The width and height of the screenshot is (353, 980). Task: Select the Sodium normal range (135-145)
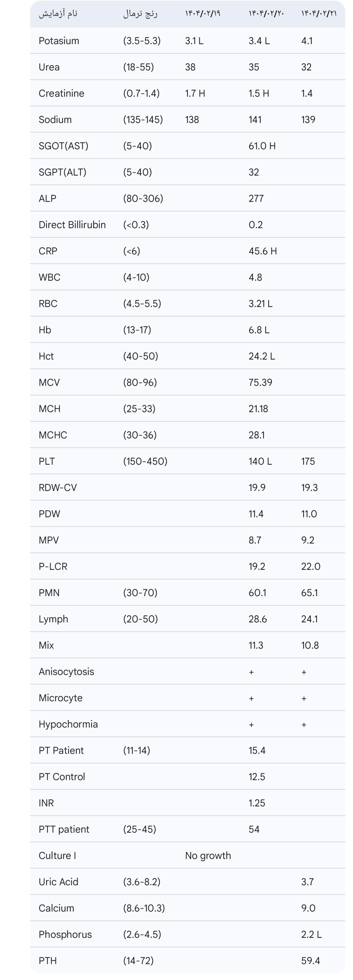143,119
